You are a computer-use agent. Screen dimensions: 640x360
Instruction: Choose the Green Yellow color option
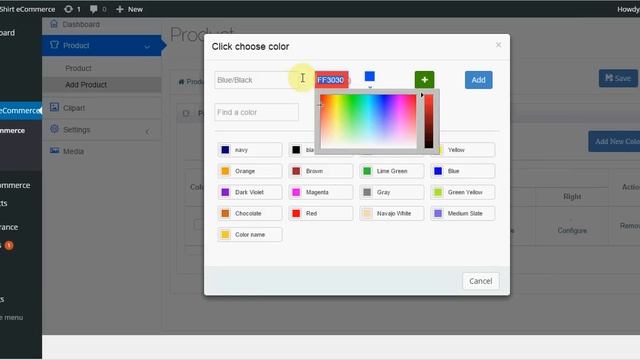[462, 192]
